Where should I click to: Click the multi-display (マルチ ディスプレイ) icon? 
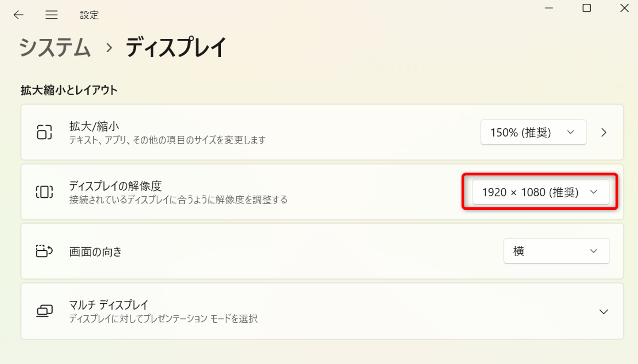(44, 311)
